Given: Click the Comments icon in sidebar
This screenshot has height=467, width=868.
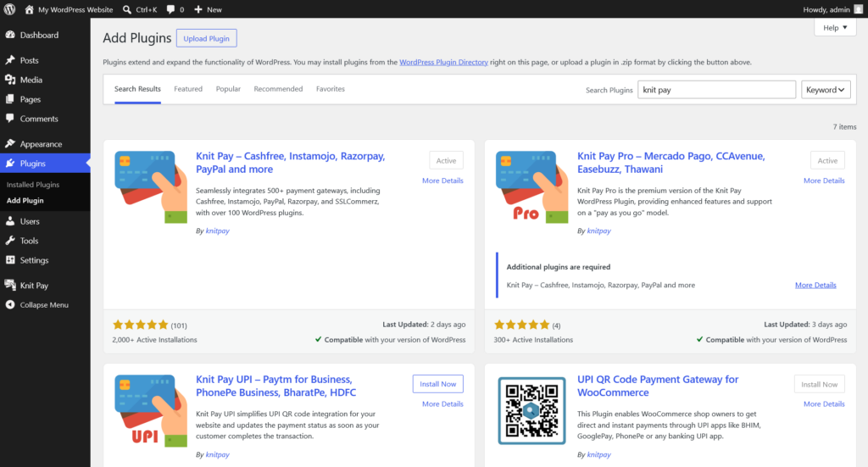Looking at the screenshot, I should [10, 119].
